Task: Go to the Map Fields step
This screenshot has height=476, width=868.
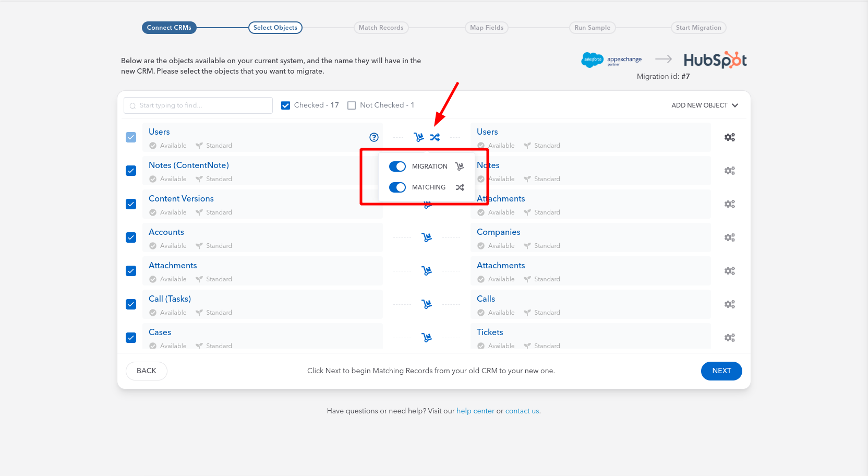Action: point(487,28)
